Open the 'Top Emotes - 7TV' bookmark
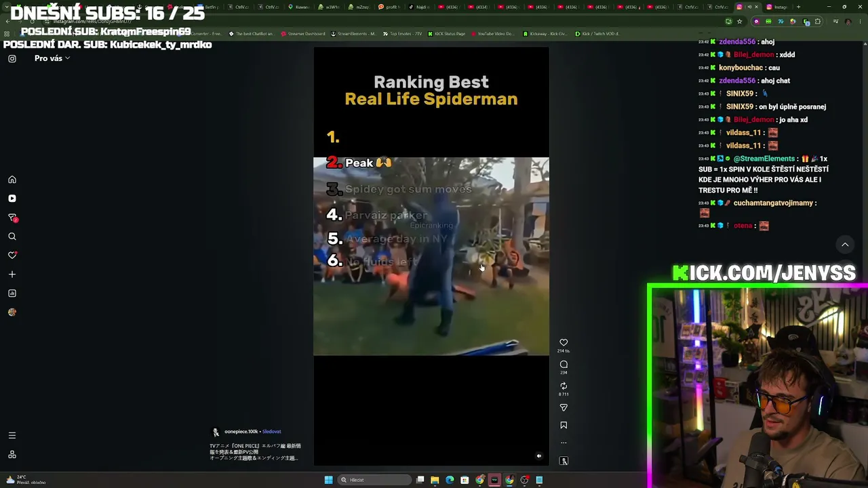This screenshot has height=488, width=868. [x=401, y=34]
